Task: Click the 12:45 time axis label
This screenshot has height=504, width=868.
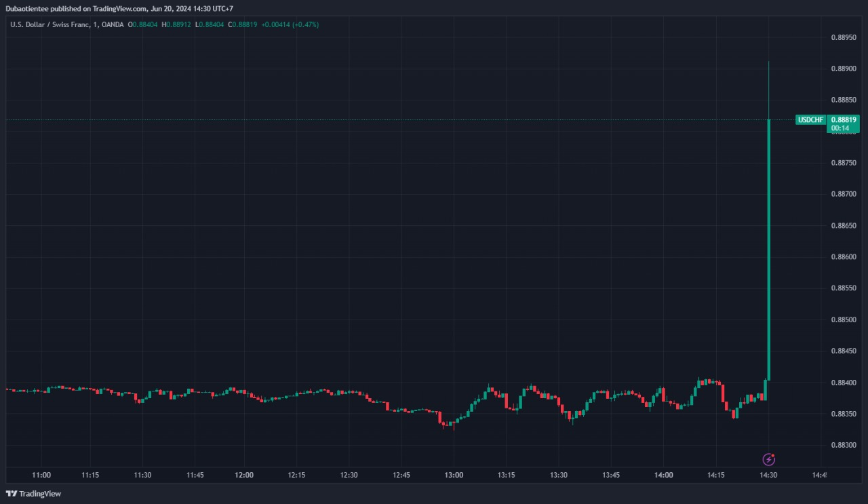Action: tap(401, 476)
